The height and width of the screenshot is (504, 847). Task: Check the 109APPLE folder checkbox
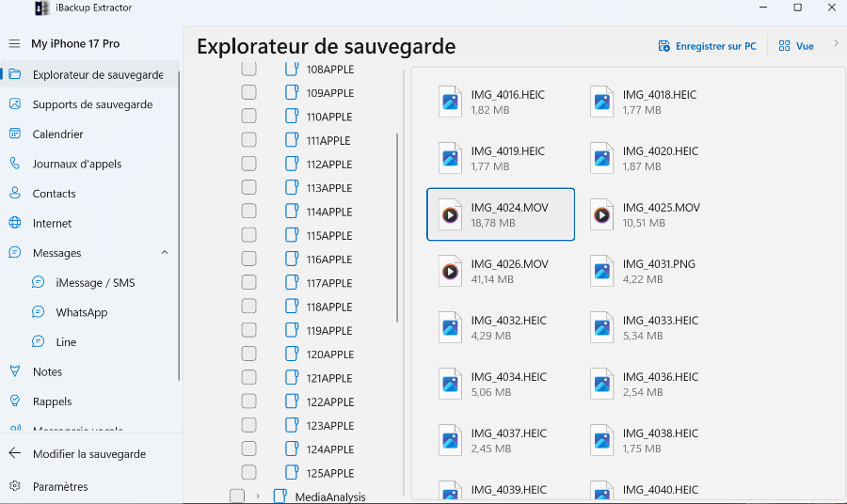coord(248,92)
